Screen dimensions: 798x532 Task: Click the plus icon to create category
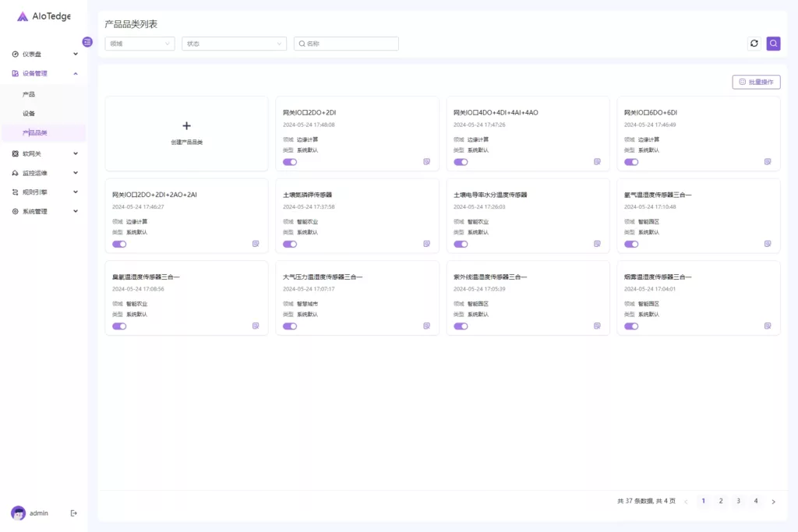[186, 125]
